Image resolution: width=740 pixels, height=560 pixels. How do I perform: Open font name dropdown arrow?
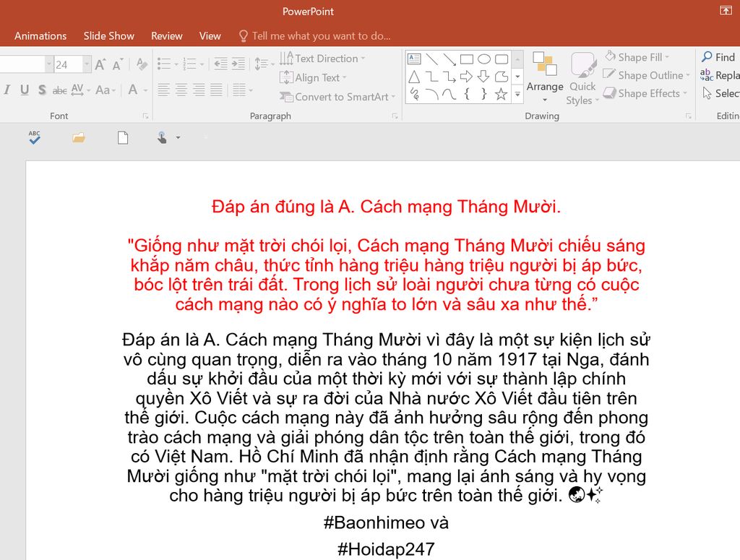49,64
